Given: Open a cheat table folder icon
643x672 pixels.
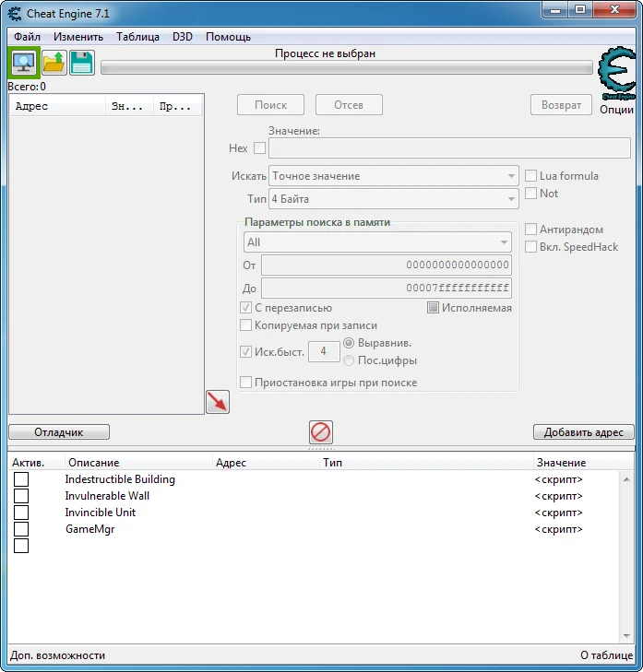Looking at the screenshot, I should pyautogui.click(x=54, y=63).
